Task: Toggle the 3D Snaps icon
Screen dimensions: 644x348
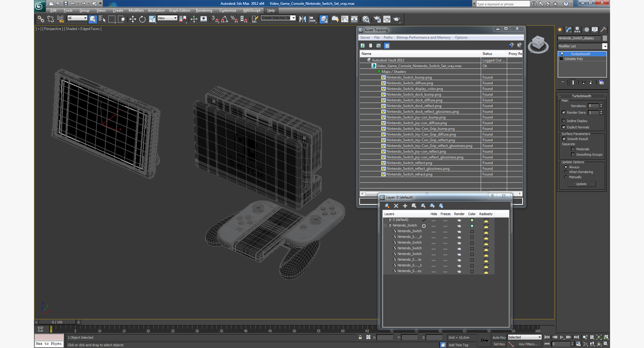Action: (215, 19)
